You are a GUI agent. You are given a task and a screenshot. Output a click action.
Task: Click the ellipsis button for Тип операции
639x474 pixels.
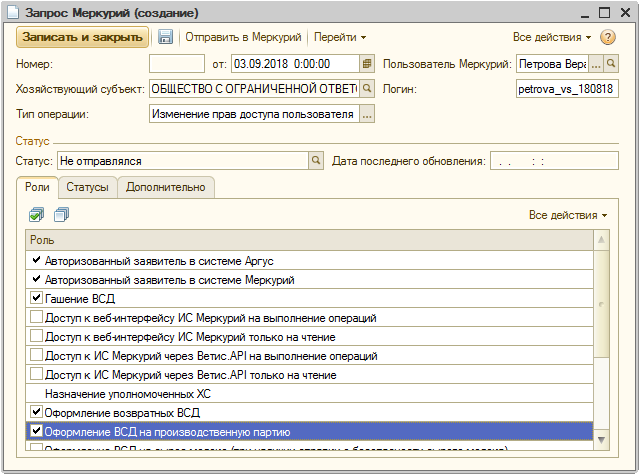[x=367, y=114]
